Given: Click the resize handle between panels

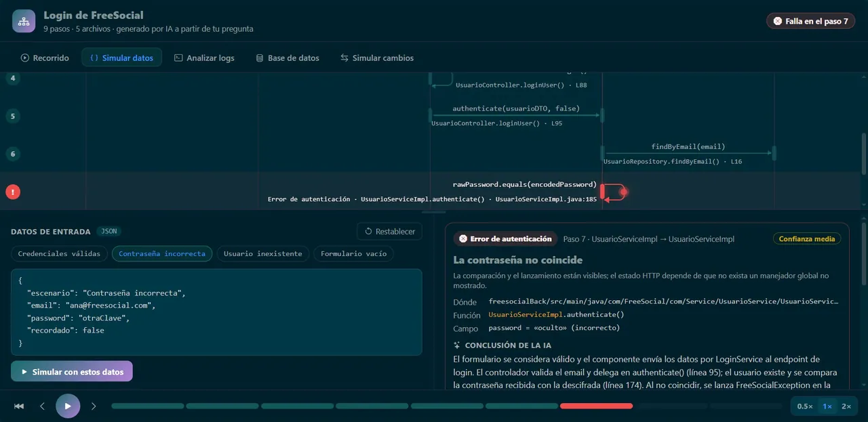Looking at the screenshot, I should tap(434, 213).
